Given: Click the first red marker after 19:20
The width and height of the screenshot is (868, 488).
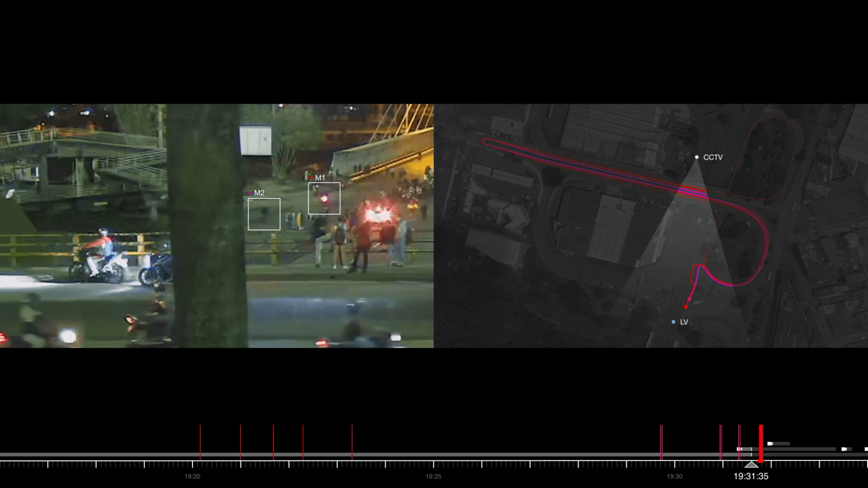Looking at the screenshot, I should (x=200, y=442).
